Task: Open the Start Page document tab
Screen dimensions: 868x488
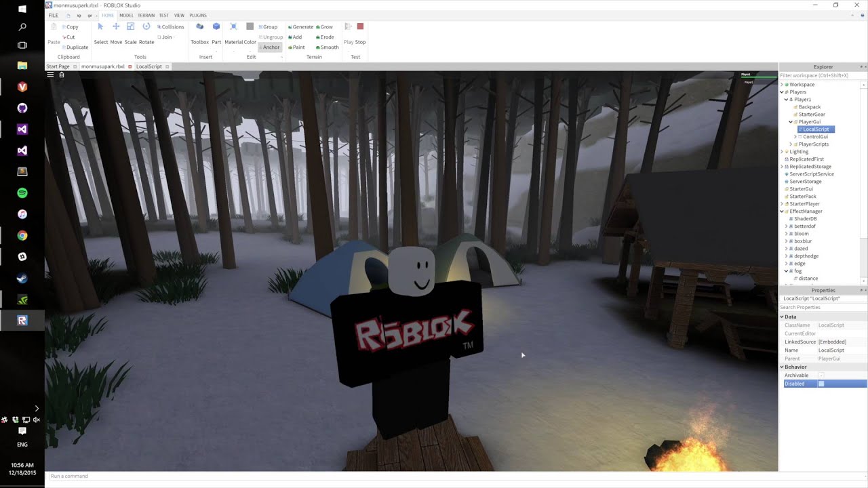Action: [x=58, y=66]
